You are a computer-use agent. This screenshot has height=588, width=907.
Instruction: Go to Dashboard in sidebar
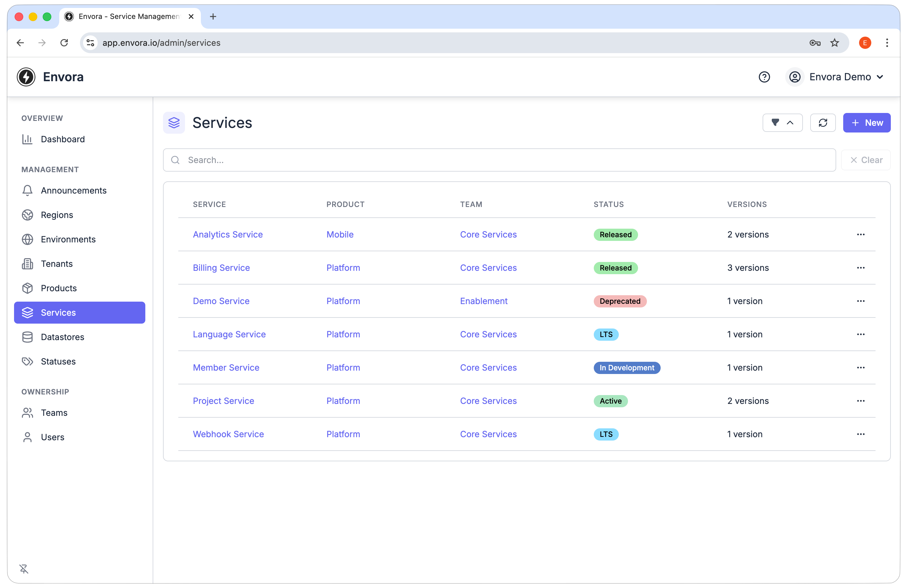pos(80,139)
